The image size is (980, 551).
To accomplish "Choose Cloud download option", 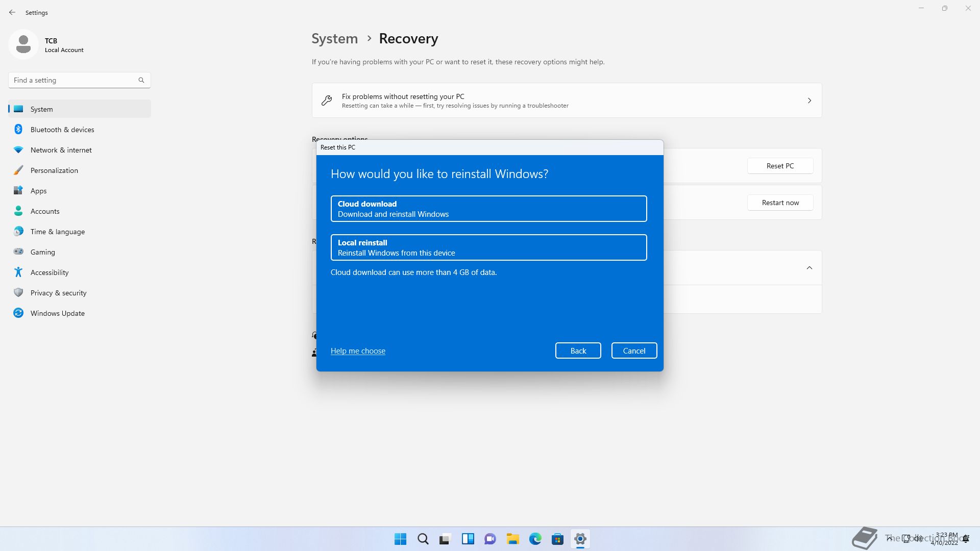I will (488, 209).
